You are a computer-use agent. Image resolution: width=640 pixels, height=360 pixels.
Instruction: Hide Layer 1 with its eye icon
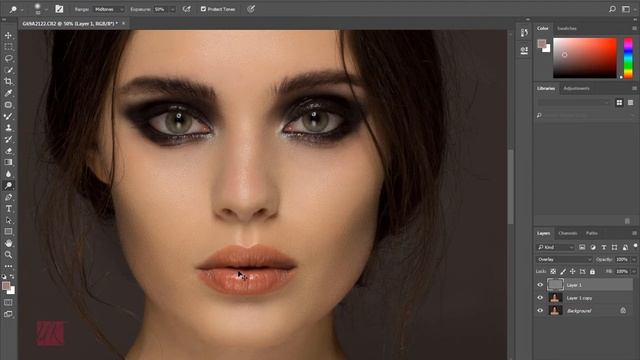pos(540,285)
